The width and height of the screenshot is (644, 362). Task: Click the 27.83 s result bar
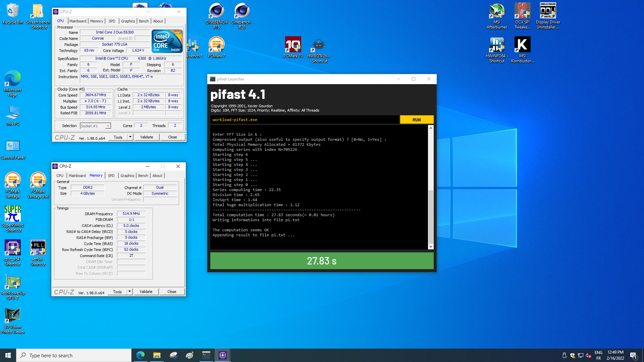click(x=322, y=261)
